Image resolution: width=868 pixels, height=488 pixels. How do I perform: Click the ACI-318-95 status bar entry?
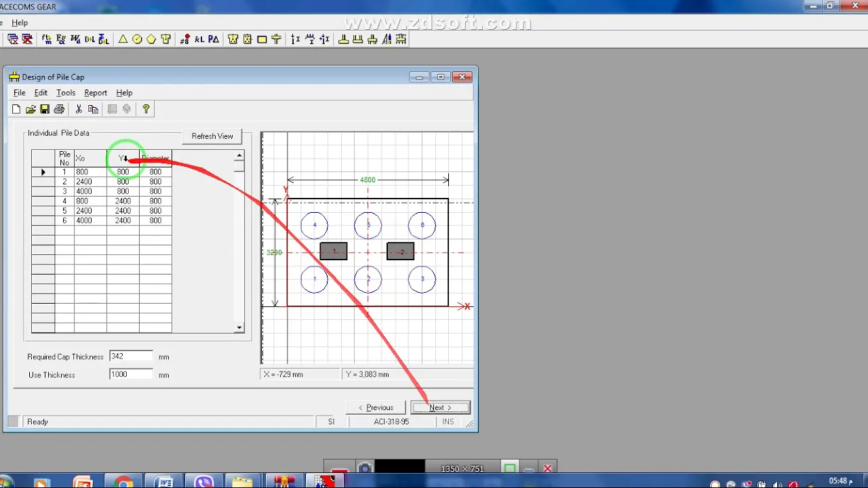coord(391,422)
